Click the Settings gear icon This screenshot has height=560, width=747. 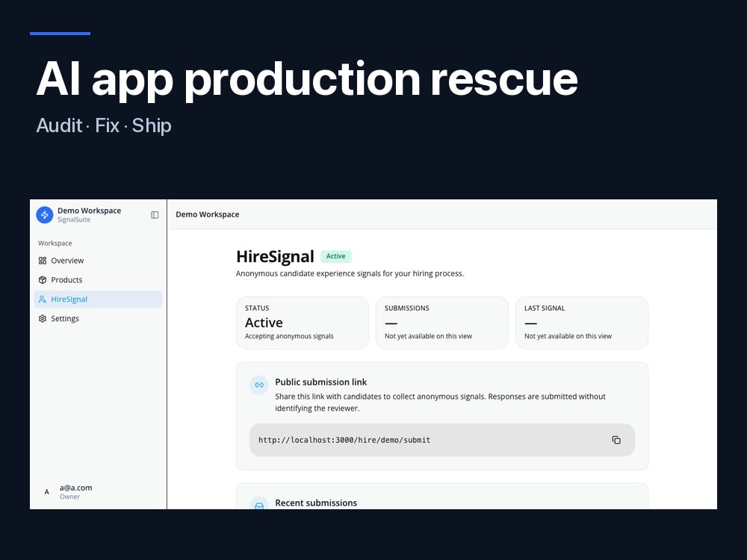pos(43,319)
